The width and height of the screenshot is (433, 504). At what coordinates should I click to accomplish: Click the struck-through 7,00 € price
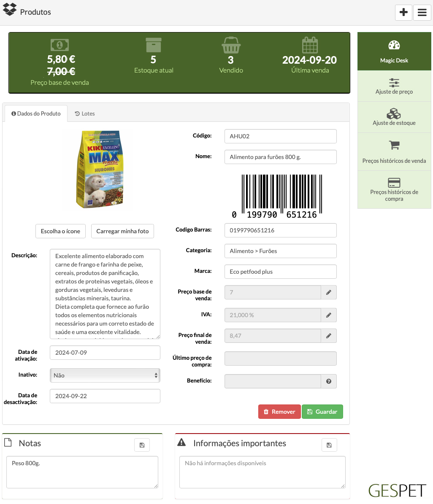pyautogui.click(x=61, y=71)
